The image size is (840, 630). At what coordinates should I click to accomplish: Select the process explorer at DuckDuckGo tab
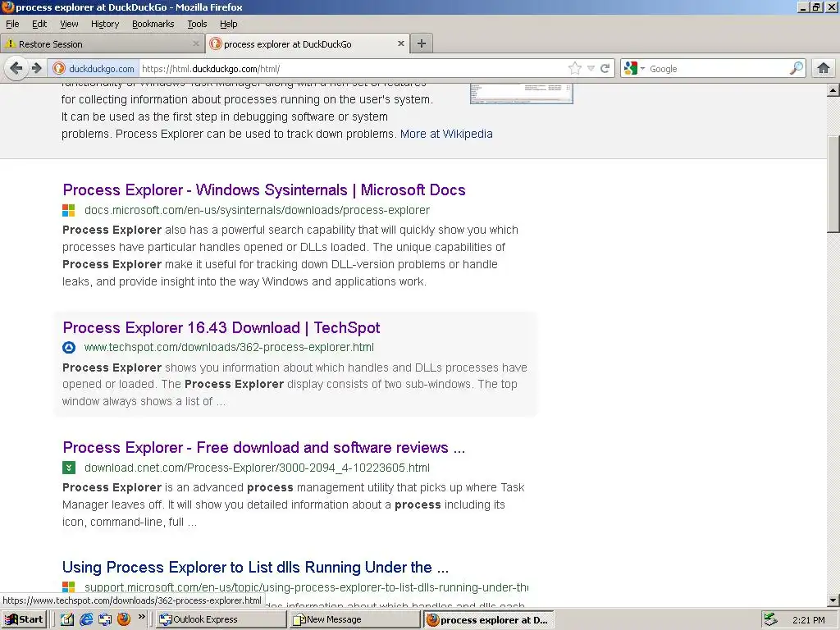point(308,44)
